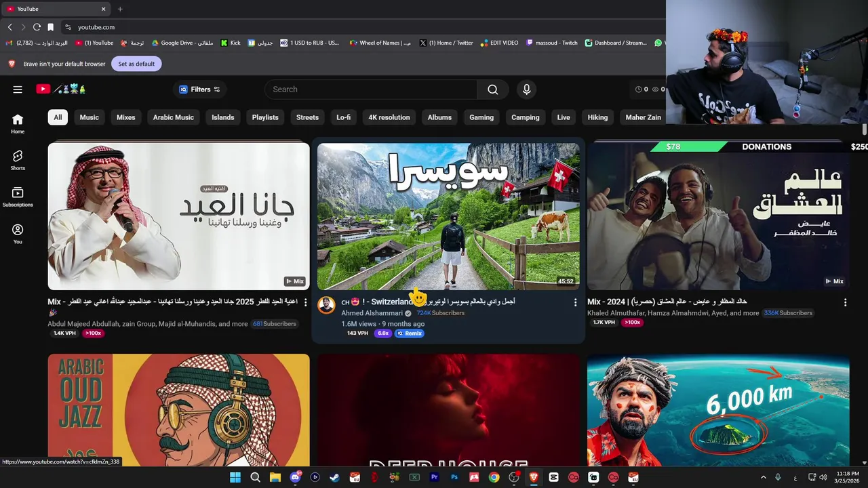868x488 pixels.
Task: Select the Islands filter chip
Action: coord(223,117)
